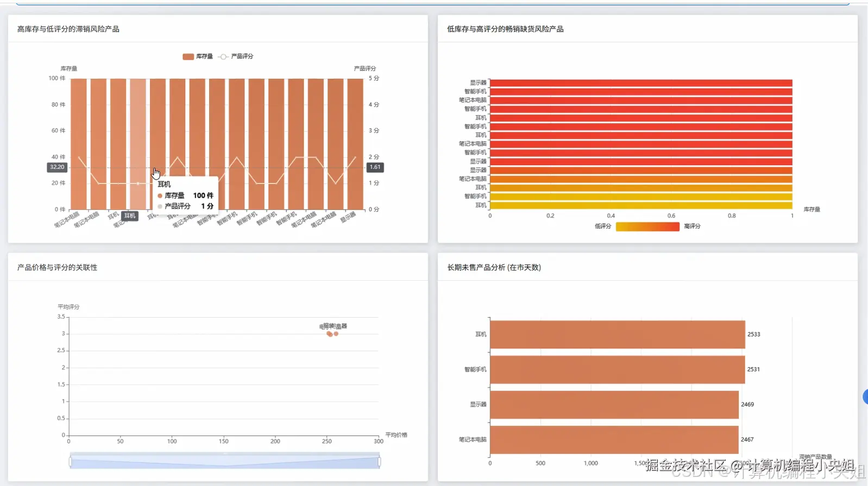Click the 1.61 axis pointer label
Viewport: 868px width, 486px height.
[375, 167]
